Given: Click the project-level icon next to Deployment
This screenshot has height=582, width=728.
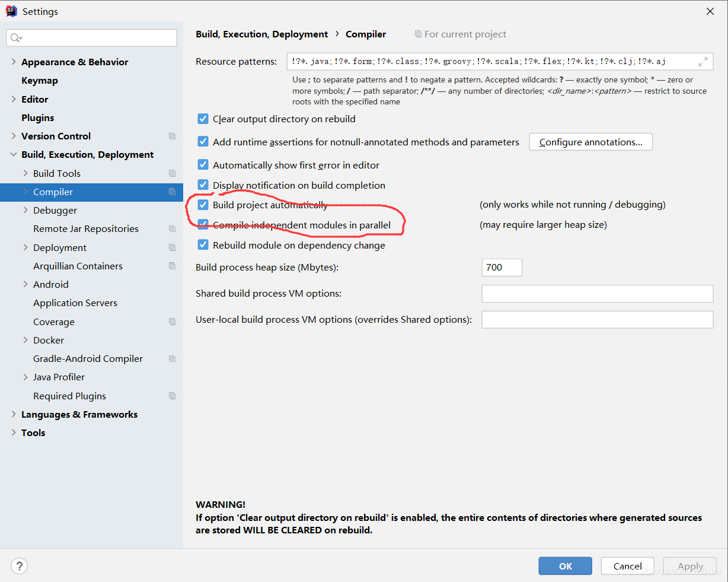Looking at the screenshot, I should pos(172,247).
